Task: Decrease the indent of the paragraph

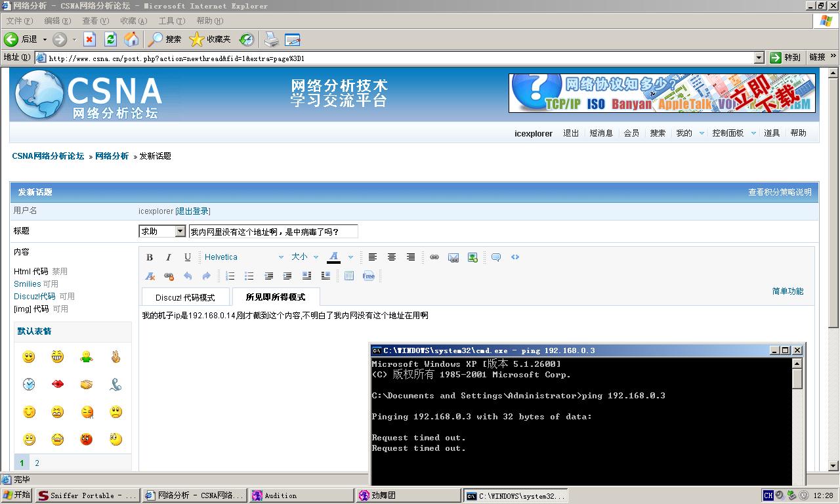Action: pos(268,276)
